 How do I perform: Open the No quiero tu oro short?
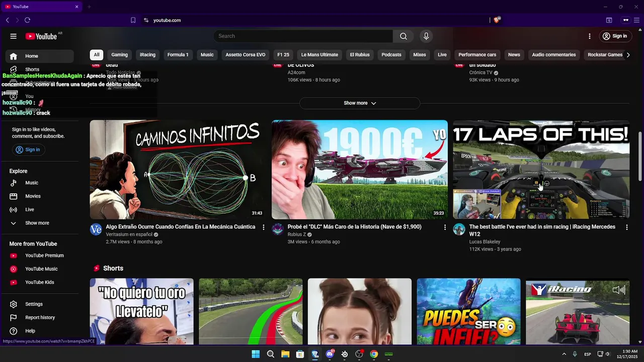pos(142,311)
